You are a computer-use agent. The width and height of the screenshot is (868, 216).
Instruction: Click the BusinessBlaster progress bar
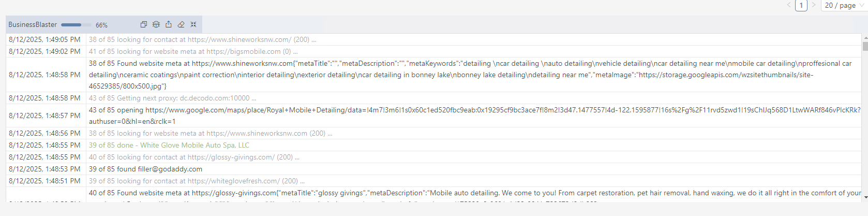[x=76, y=25]
